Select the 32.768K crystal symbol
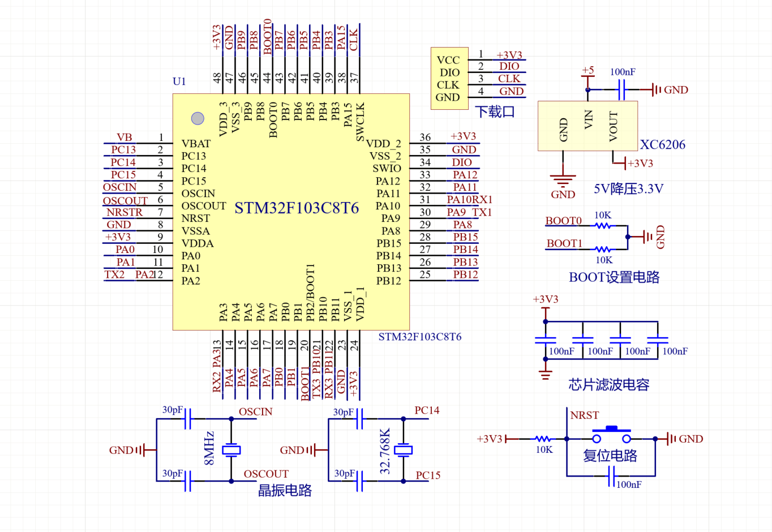 (403, 450)
